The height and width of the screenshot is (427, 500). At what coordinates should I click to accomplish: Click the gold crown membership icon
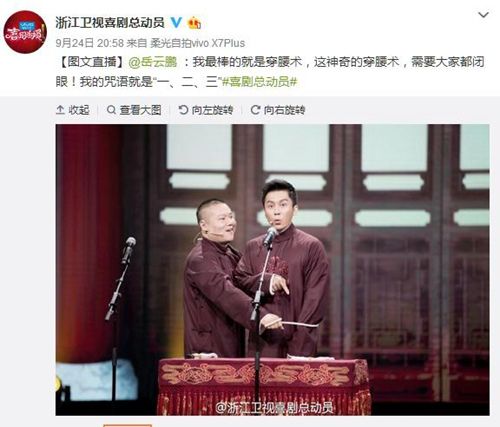[x=194, y=23]
